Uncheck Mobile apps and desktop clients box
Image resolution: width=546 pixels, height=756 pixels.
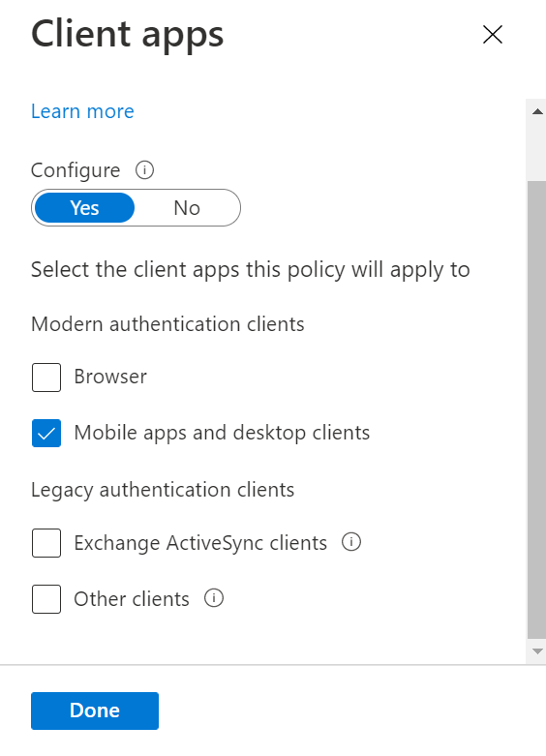[x=46, y=434]
